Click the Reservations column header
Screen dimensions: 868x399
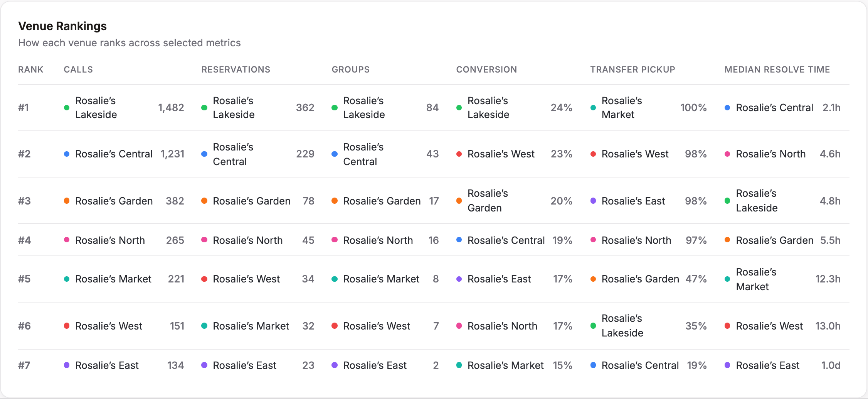point(236,69)
